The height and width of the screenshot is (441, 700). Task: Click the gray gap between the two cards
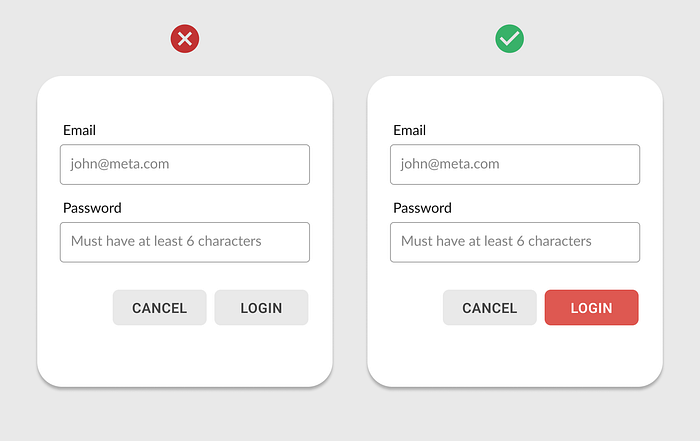tap(350, 231)
